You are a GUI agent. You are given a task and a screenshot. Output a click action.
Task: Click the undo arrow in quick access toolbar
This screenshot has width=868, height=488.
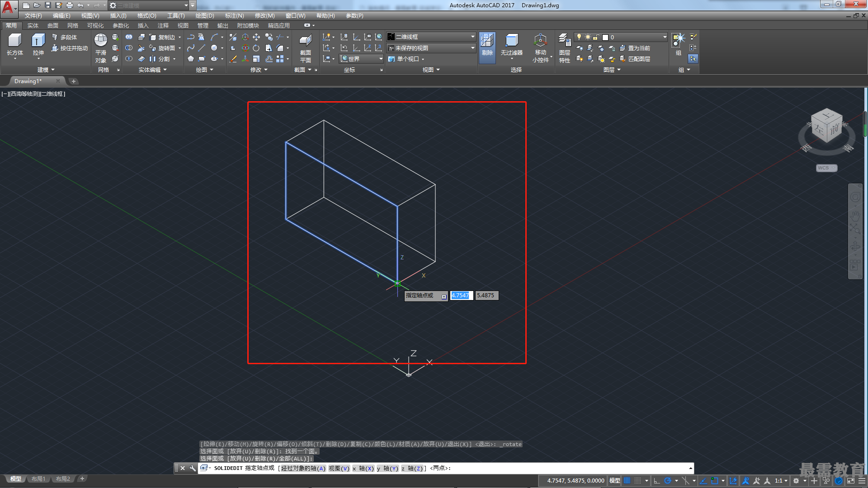coord(80,5)
